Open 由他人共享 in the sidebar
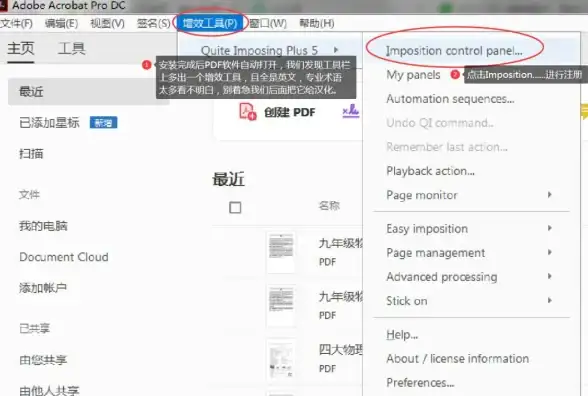Viewport: 588px width, 396px height. click(x=49, y=391)
